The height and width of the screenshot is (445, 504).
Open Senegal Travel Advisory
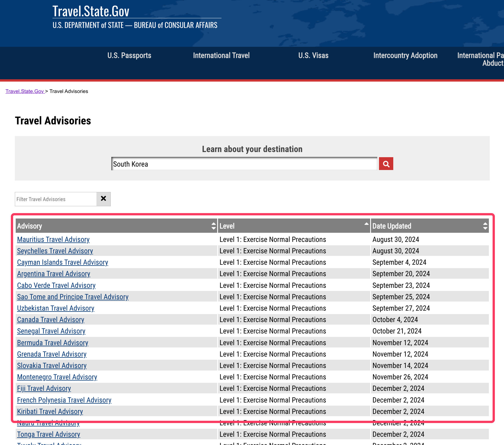pos(51,331)
